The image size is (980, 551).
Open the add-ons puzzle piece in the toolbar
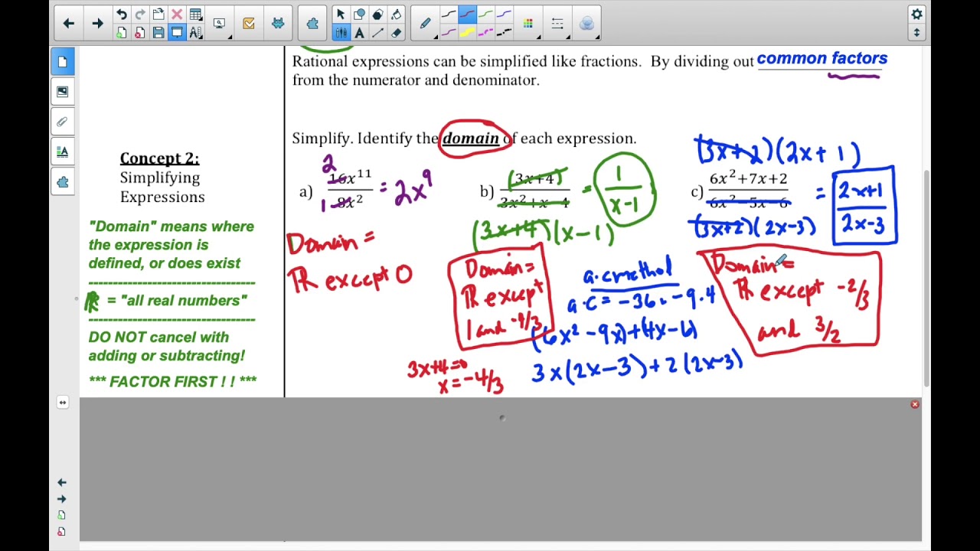[312, 24]
